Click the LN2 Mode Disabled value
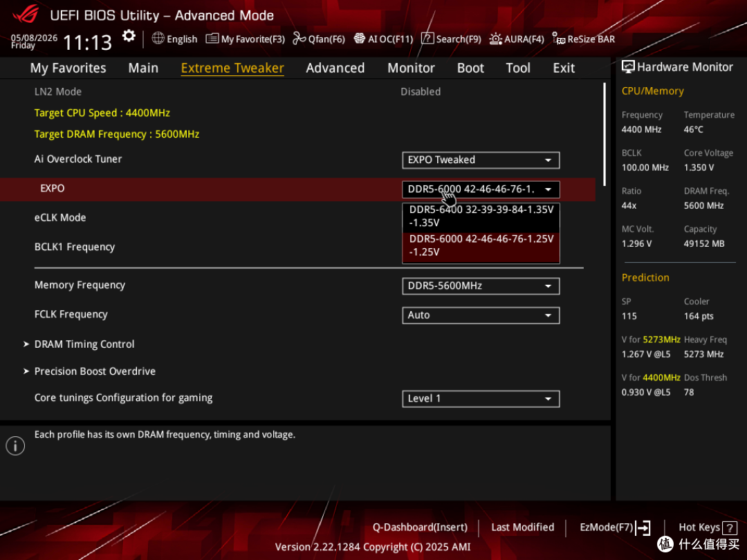This screenshot has width=747, height=560. pos(421,91)
